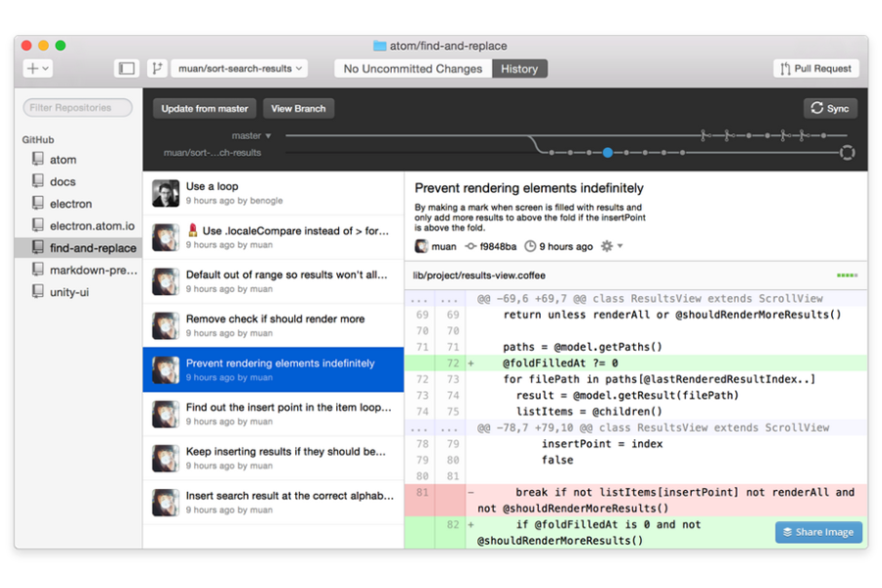Image resolution: width=882 pixels, height=588 pixels.
Task: Click Update from master
Action: pos(205,109)
